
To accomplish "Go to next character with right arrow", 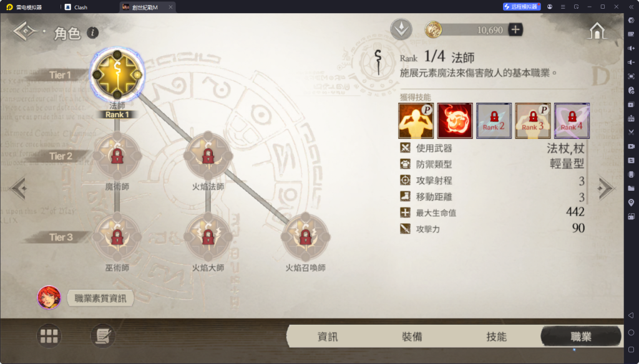I will [x=605, y=188].
